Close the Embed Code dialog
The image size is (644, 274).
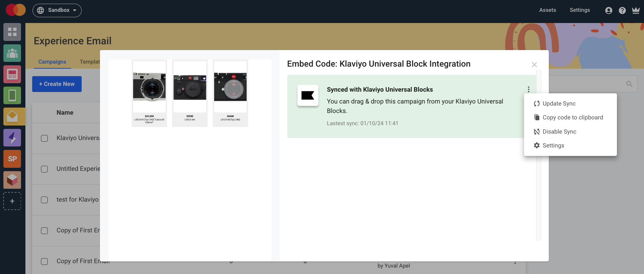(x=534, y=65)
